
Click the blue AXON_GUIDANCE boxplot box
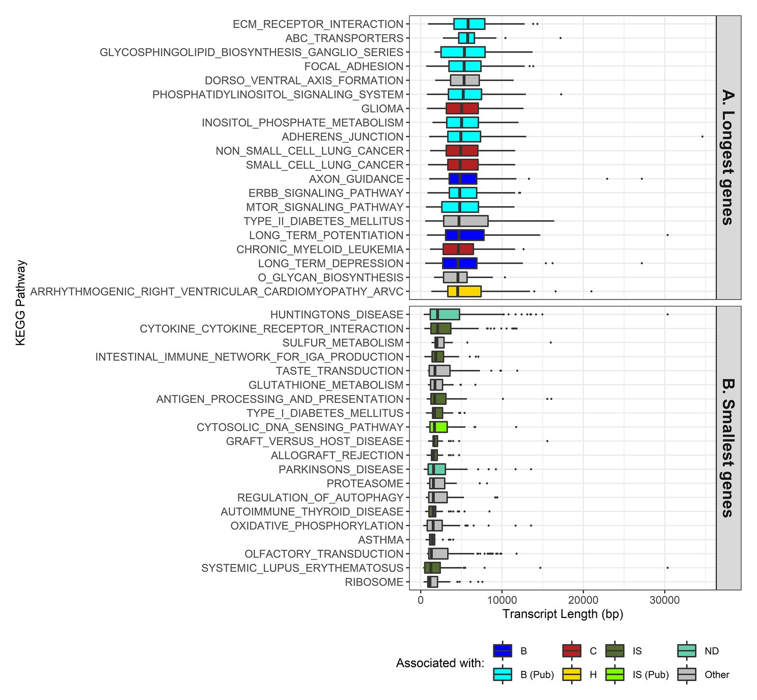pyautogui.click(x=463, y=179)
